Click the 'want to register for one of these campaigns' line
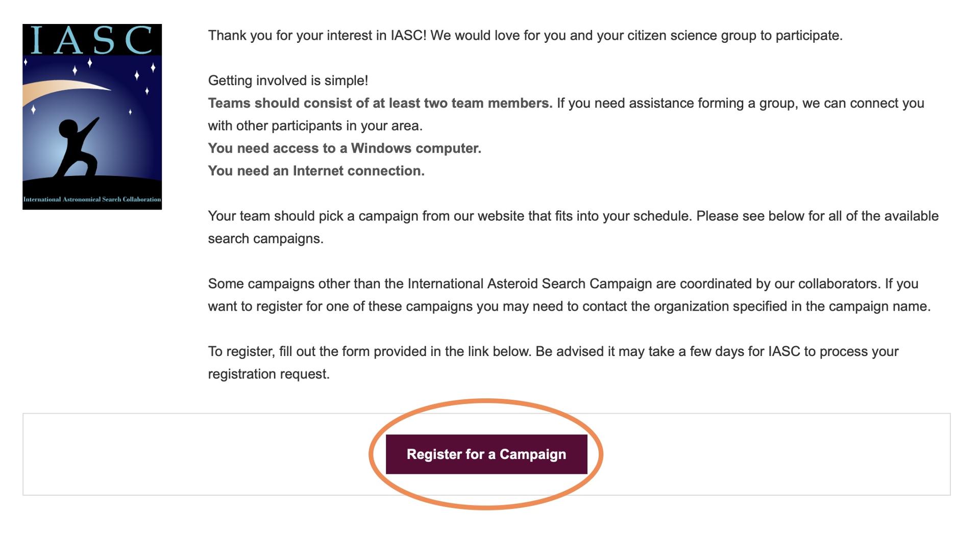The height and width of the screenshot is (537, 980). click(x=569, y=306)
